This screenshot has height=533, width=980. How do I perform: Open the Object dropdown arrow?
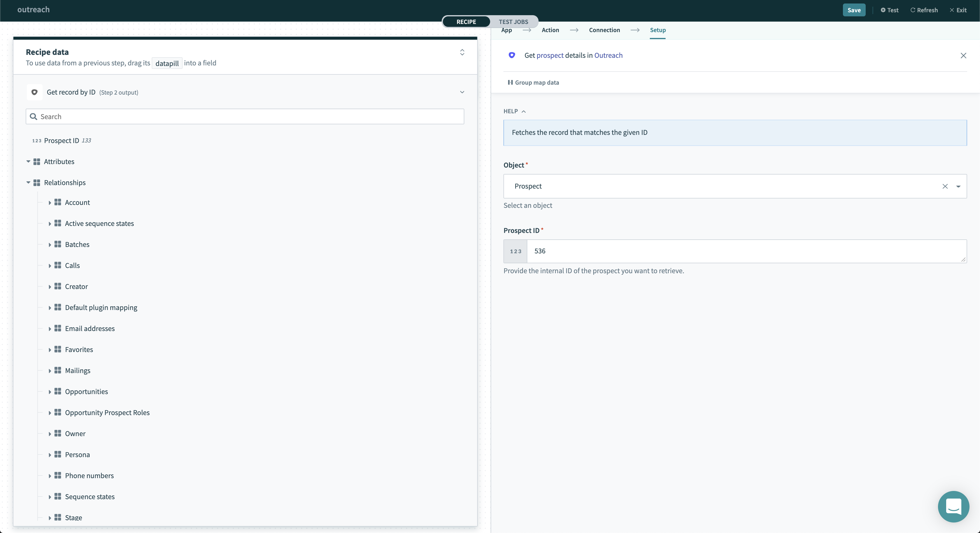[x=958, y=186]
